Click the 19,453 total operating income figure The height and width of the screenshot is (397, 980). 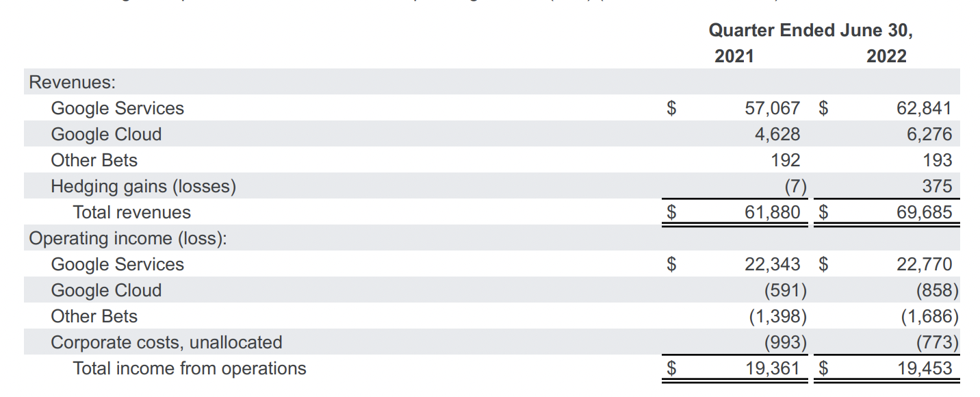(x=924, y=368)
